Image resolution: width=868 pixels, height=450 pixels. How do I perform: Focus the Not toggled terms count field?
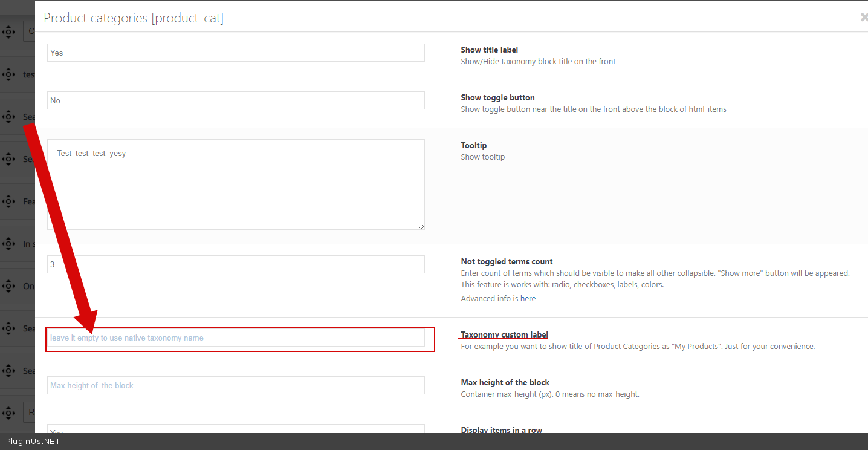[236, 264]
